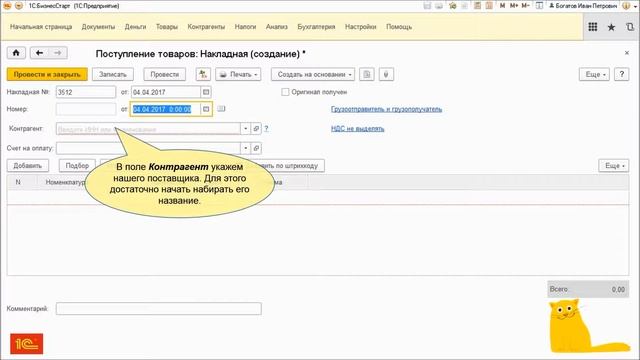Click the Провести button

coord(164,74)
